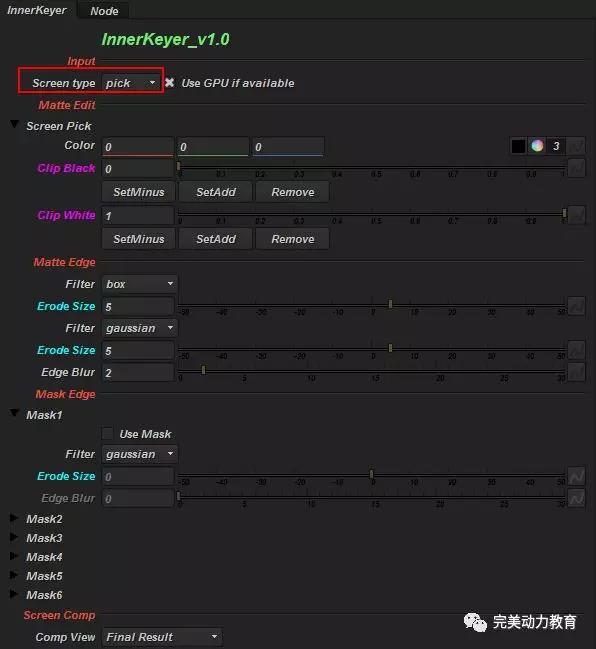
Task: Open the Comp View dropdown
Action: pyautogui.click(x=162, y=637)
